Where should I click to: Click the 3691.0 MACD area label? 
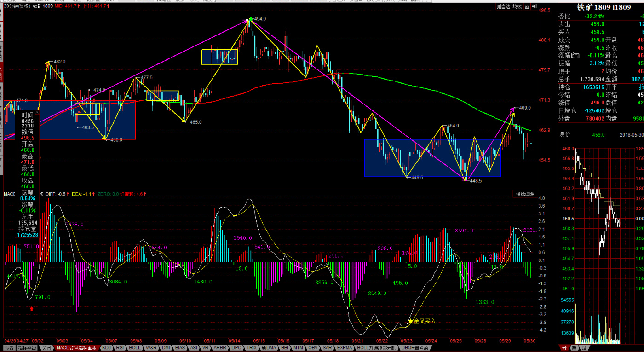pos(464,231)
